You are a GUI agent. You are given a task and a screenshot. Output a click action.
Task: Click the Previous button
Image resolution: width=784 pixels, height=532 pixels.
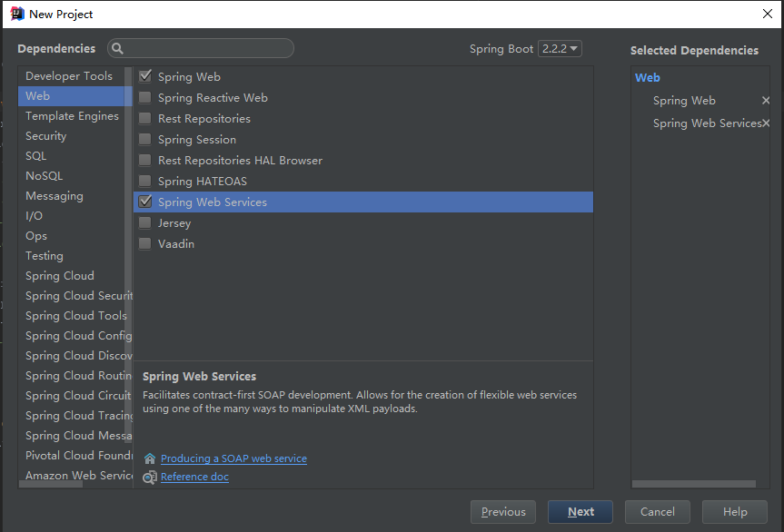point(503,512)
